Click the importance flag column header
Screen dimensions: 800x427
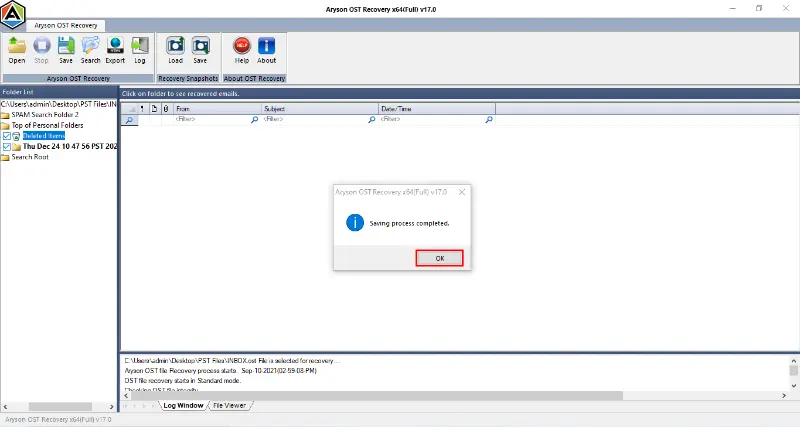click(x=142, y=109)
